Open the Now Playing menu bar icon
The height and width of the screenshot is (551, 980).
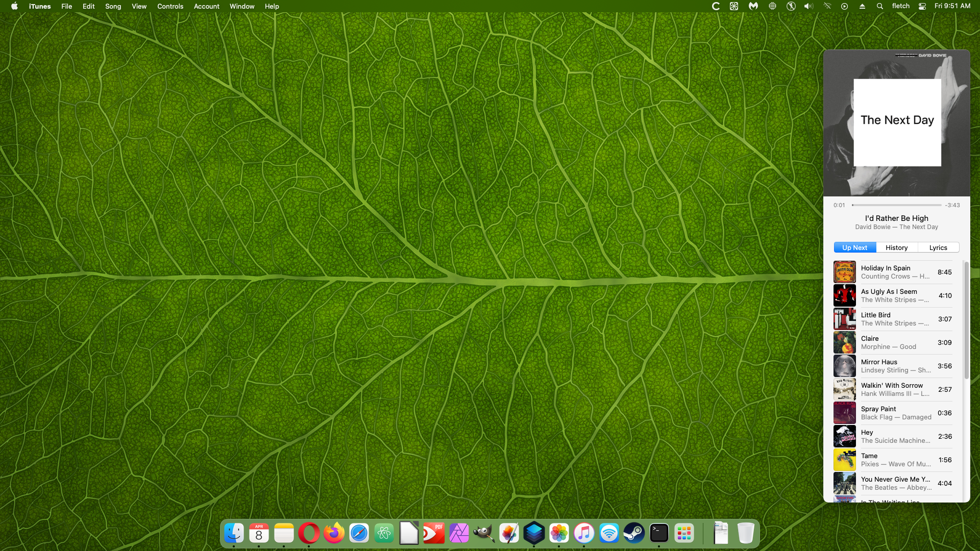click(844, 6)
